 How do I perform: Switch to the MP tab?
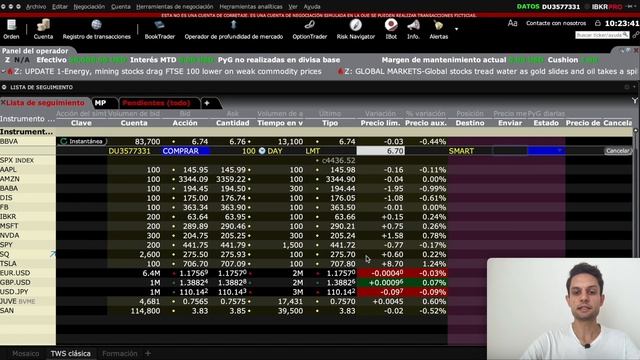click(100, 103)
